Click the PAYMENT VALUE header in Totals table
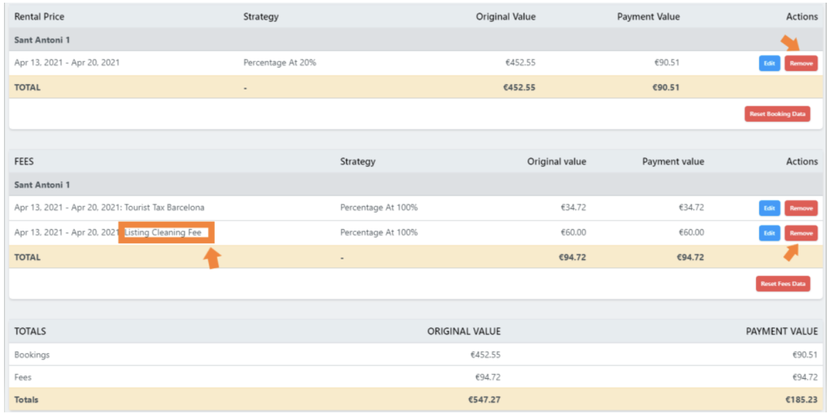This screenshot has height=413, width=828. coord(781,331)
